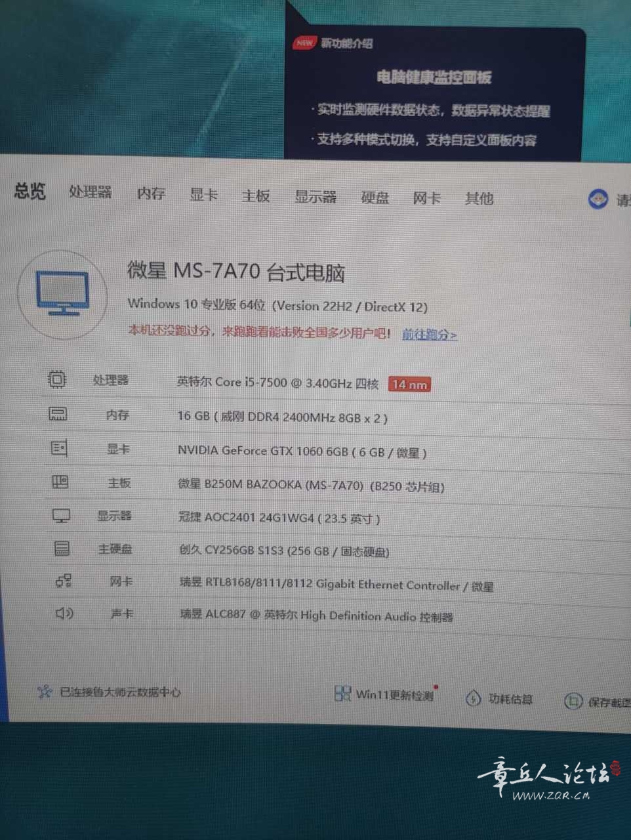Click the CY256GB S1S3 disk value
Viewport: 631px width, 840px height.
(284, 551)
